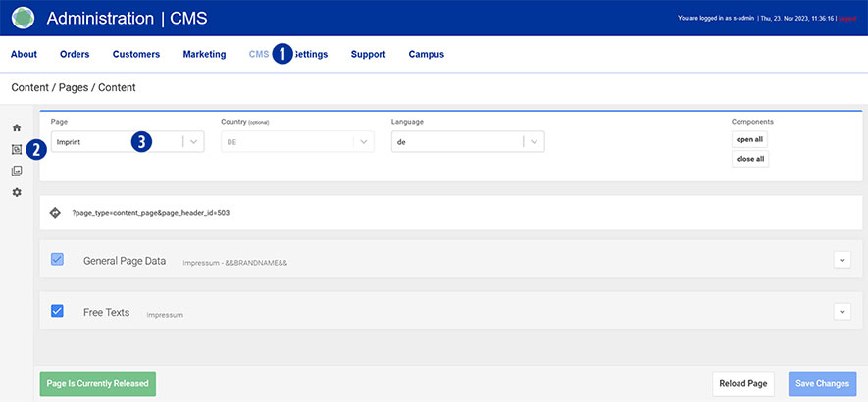Click the Save Changes button
This screenshot has width=868, height=402.
tap(822, 383)
